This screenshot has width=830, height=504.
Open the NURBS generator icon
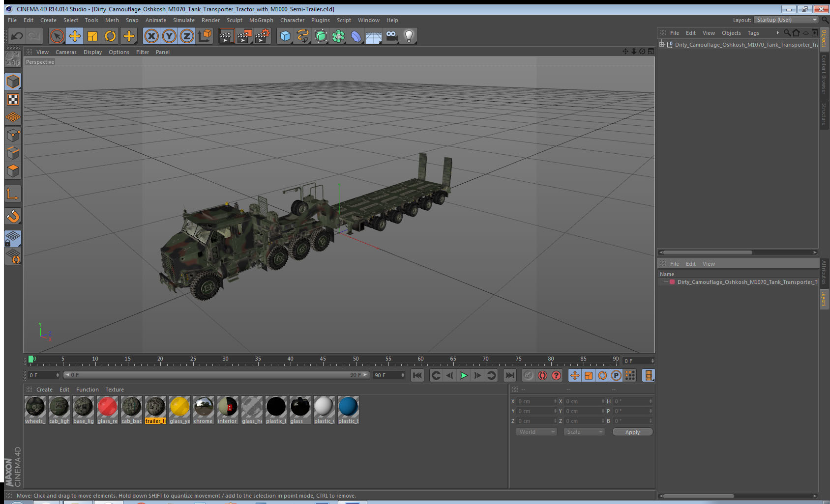point(321,36)
